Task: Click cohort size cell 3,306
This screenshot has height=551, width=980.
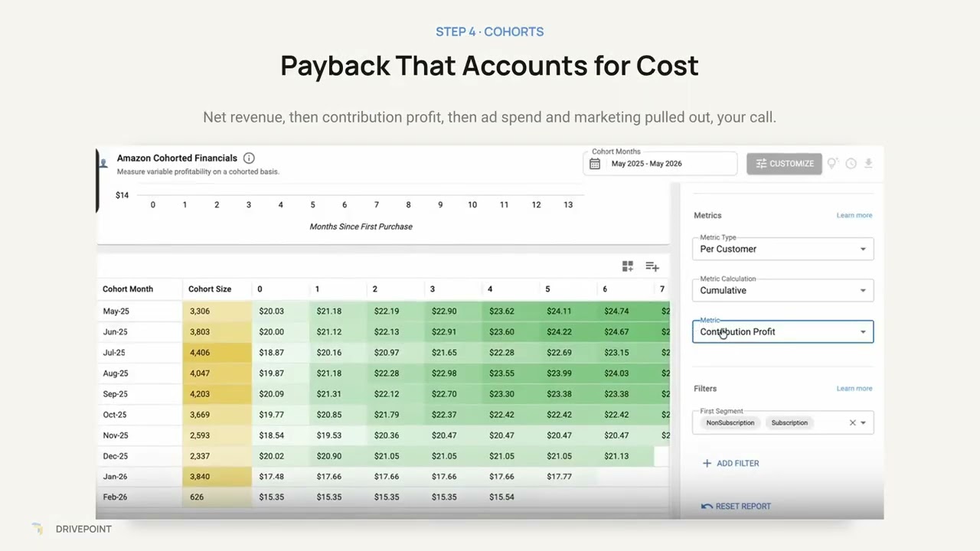Action: click(217, 311)
